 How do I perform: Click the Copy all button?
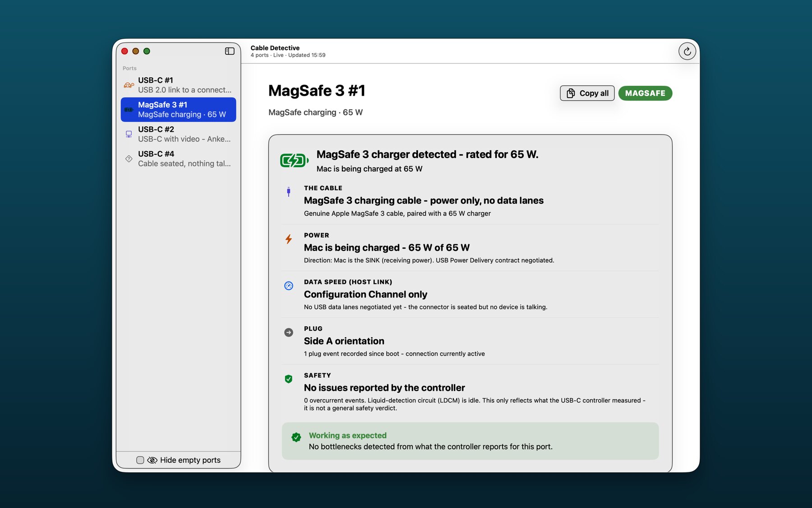point(587,93)
